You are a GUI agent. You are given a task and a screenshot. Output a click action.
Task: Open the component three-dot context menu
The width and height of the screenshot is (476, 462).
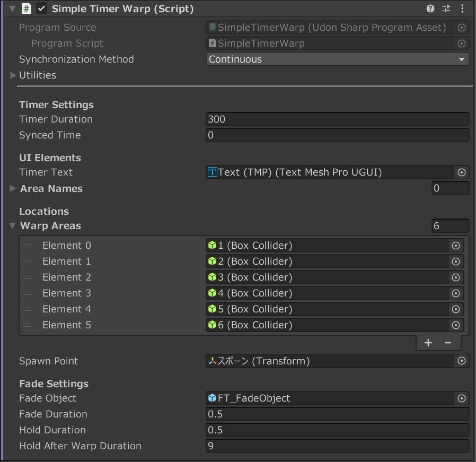pos(463,8)
